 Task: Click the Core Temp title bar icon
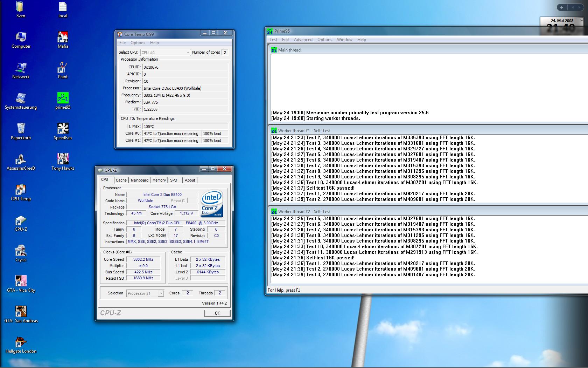pyautogui.click(x=120, y=34)
